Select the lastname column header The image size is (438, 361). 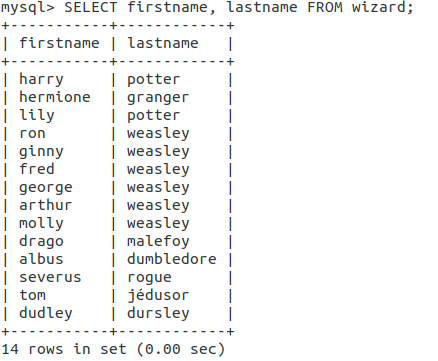(163, 43)
